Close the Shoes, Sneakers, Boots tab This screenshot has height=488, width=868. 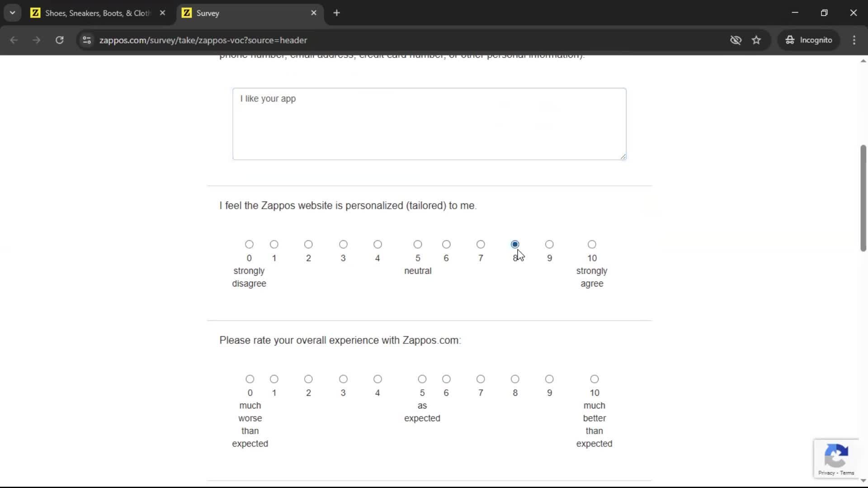point(162,13)
